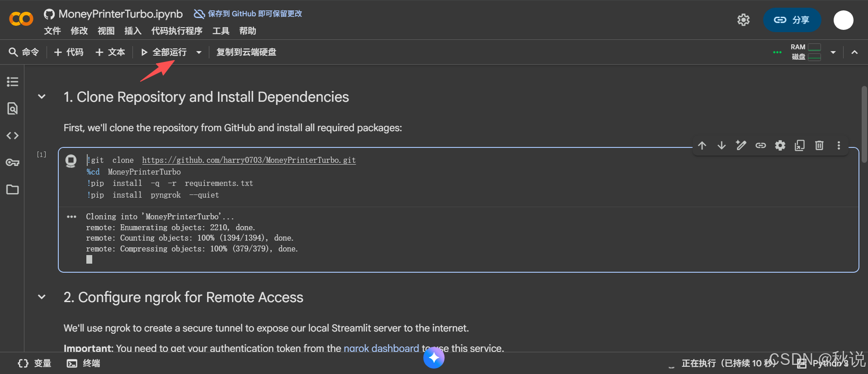Delete the cell with the trash icon
Image resolution: width=868 pixels, height=374 pixels.
pos(819,146)
